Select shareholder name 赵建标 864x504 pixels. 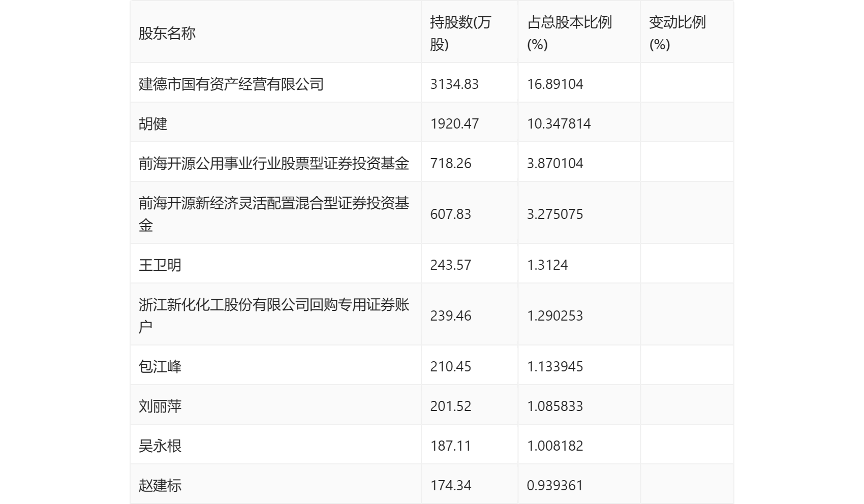point(160,485)
